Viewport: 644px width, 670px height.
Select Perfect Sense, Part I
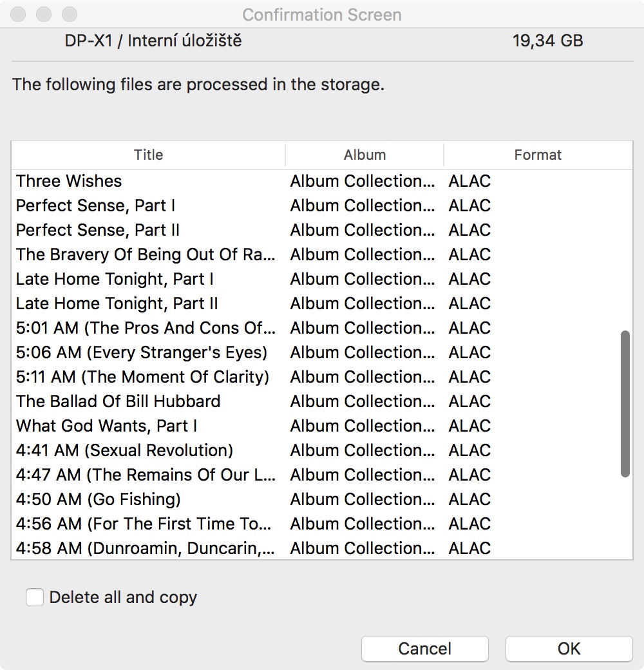[x=95, y=206]
